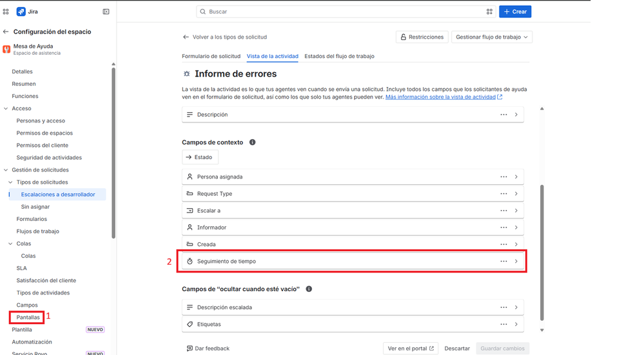Collapse the Gestión de solicitudes section
This screenshot has height=355, width=644.
6,170
